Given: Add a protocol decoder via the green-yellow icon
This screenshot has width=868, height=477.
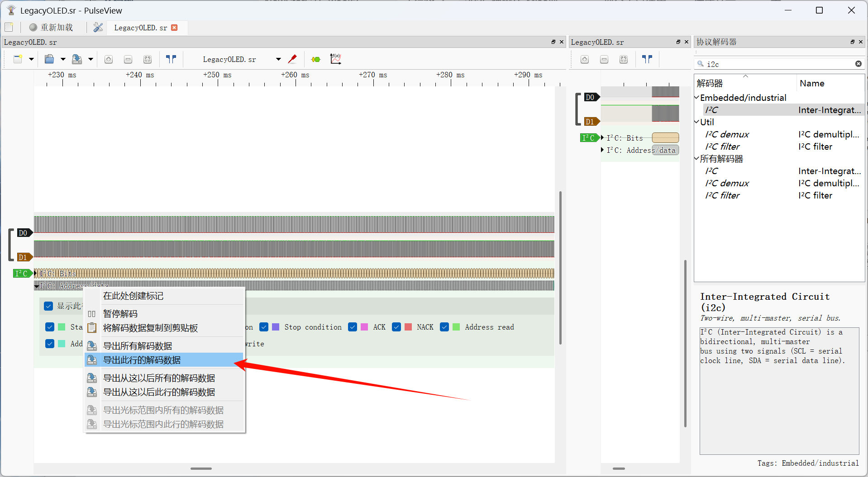Looking at the screenshot, I should [316, 59].
